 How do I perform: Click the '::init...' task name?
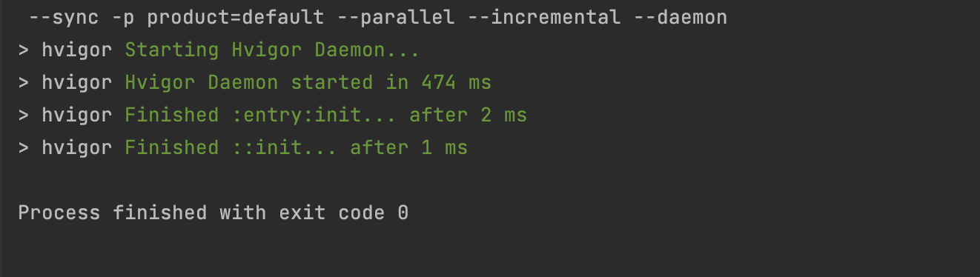[283, 147]
